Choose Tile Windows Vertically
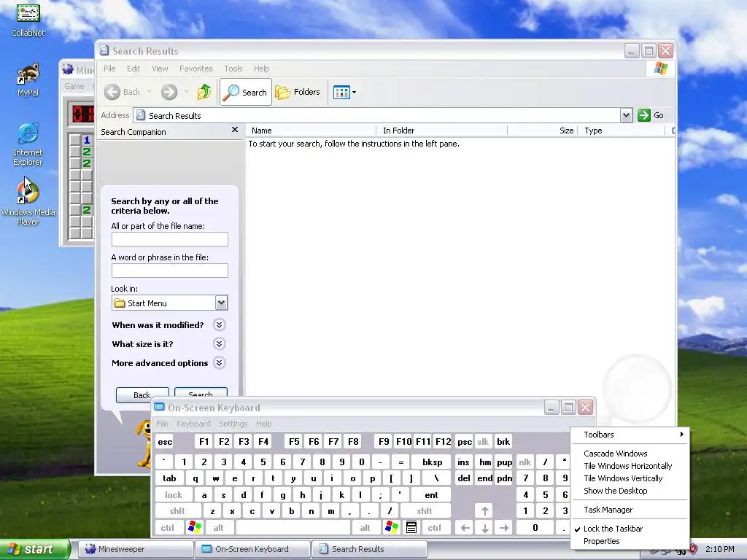747x560 pixels. pos(630,478)
